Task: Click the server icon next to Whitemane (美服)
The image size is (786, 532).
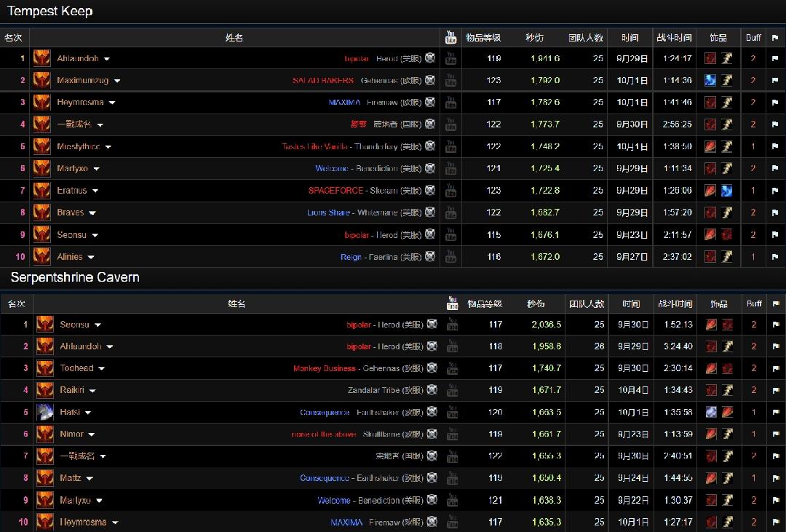Action: point(431,213)
